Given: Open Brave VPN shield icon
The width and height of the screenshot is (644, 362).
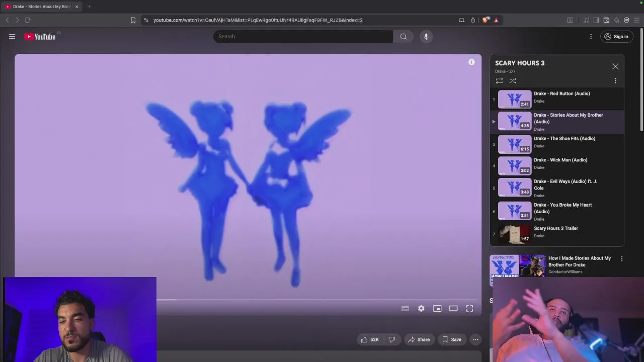Looking at the screenshot, I should coord(626,20).
